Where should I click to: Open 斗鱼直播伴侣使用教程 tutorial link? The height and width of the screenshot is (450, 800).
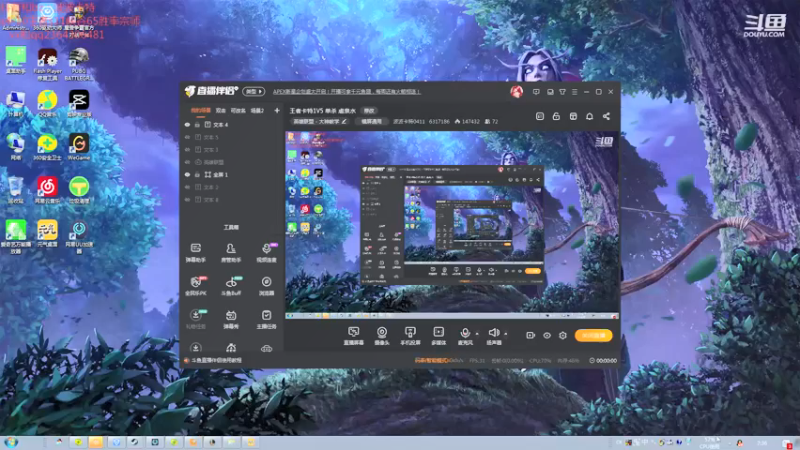[x=216, y=360]
